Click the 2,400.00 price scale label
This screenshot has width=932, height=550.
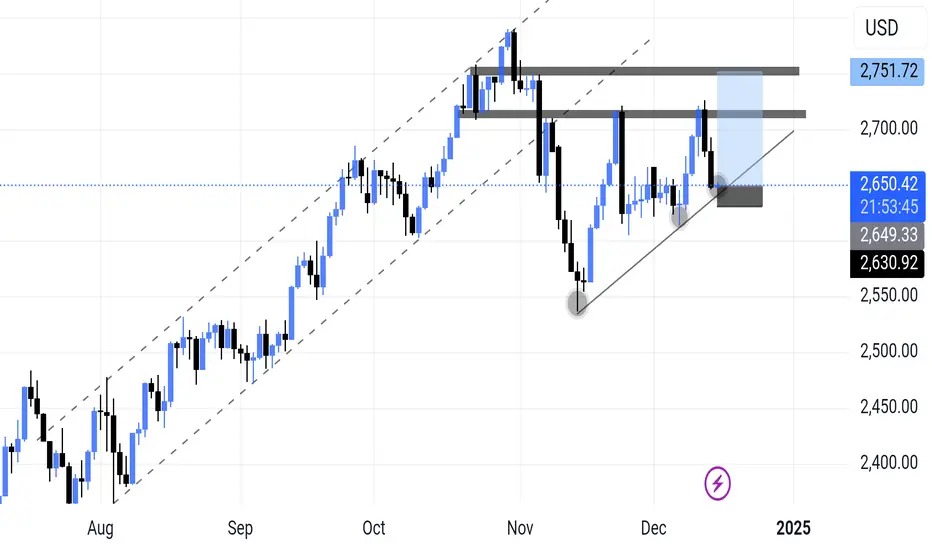tap(889, 462)
